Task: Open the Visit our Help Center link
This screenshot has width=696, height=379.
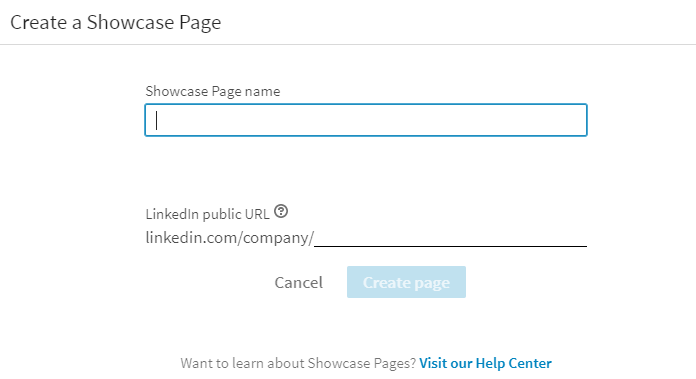Action: pyautogui.click(x=485, y=363)
